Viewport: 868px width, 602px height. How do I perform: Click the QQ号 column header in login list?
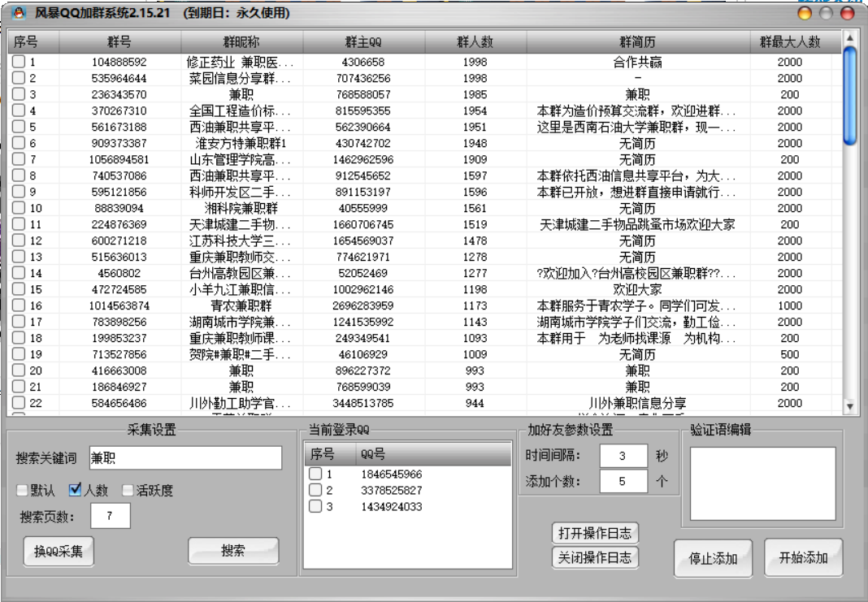pos(433,454)
